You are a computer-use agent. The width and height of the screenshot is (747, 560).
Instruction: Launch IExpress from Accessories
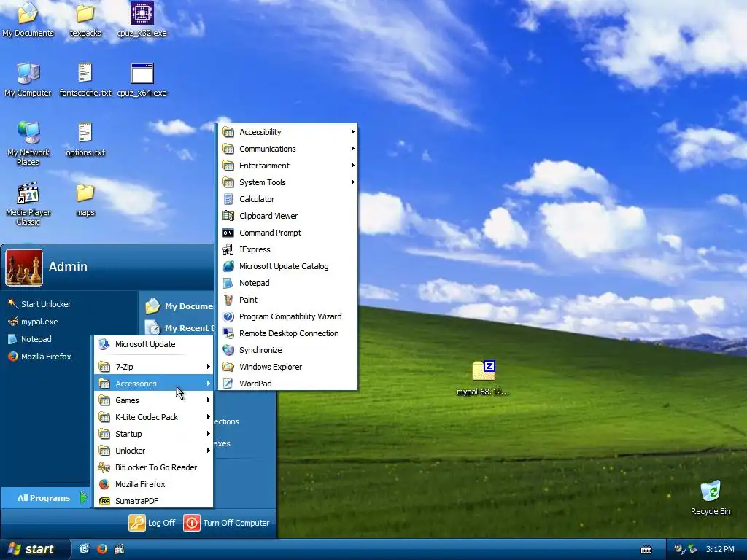coord(287,249)
